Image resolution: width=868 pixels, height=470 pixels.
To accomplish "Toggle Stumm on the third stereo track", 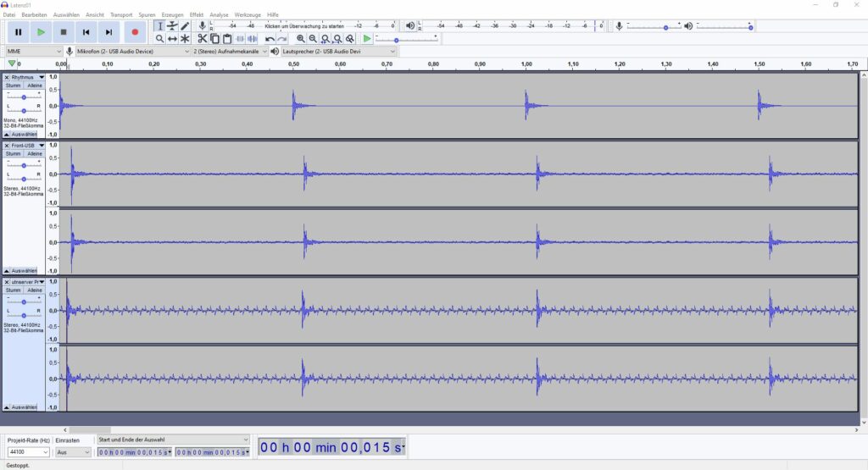I will pos(13,290).
